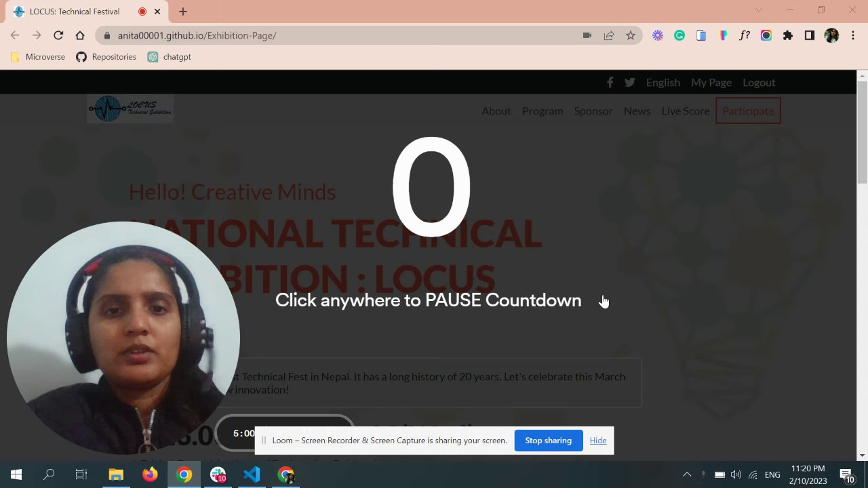
Task: Click Stop sharing in the Loom bar
Action: pyautogui.click(x=548, y=441)
